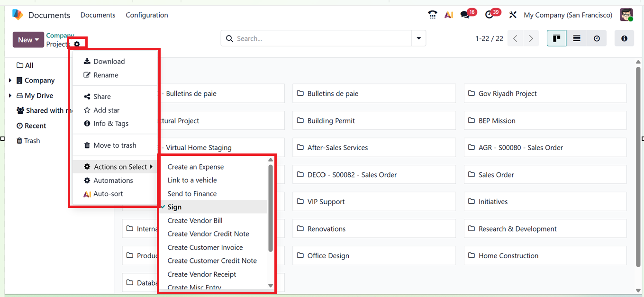Screen dimensions: 644x297
Task: Switch to List view
Action: point(577,38)
